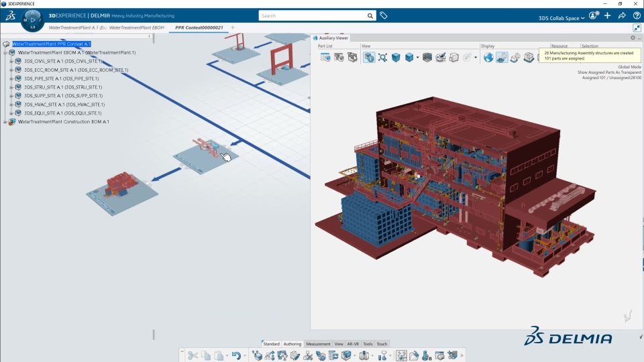Open the Undo history dropdown arrow

[x=245, y=355]
